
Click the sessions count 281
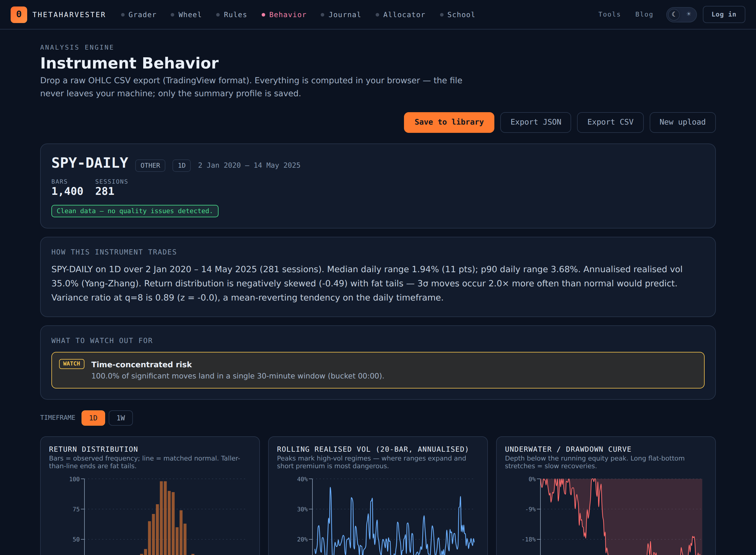click(105, 192)
